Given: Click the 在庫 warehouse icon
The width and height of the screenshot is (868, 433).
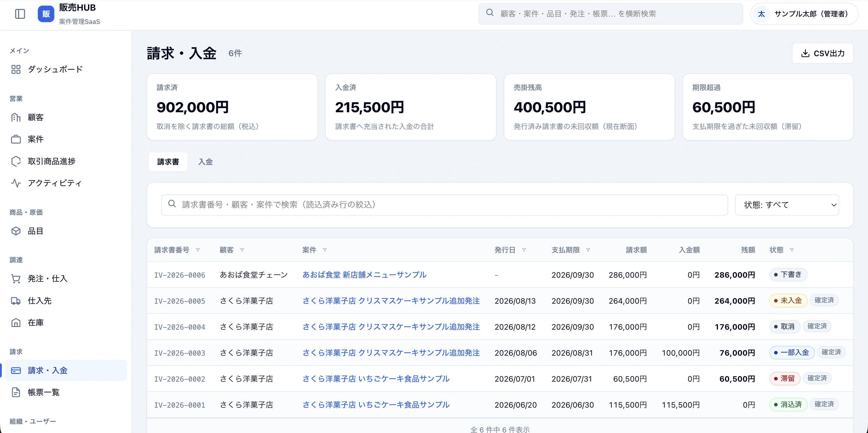Looking at the screenshot, I should point(16,323).
